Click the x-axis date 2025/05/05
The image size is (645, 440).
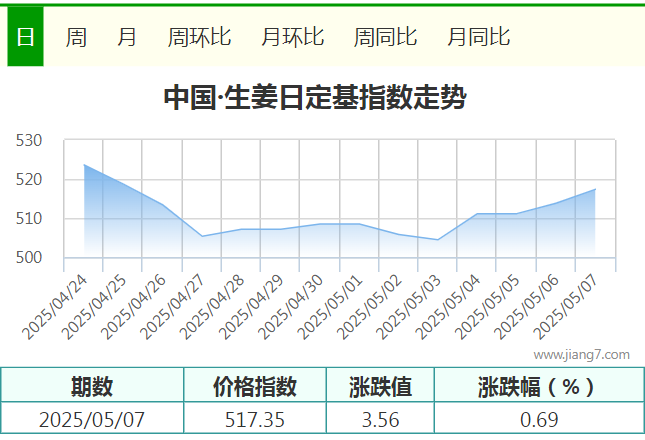(488, 307)
